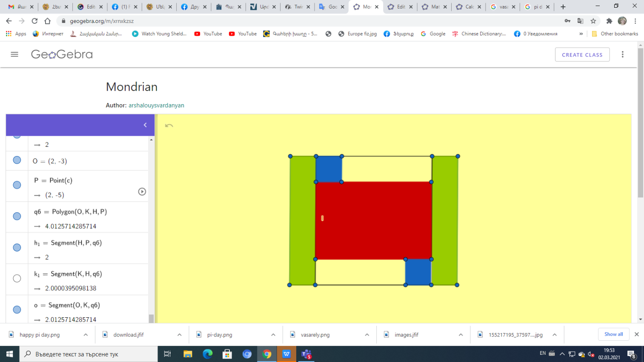644x362 pixels.
Task: Expand options for happy pi day.png download
Action: click(86, 335)
